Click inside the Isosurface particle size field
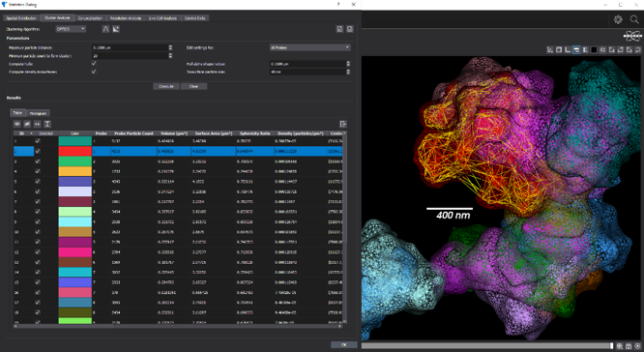The height and width of the screenshot is (352, 644). [307, 72]
